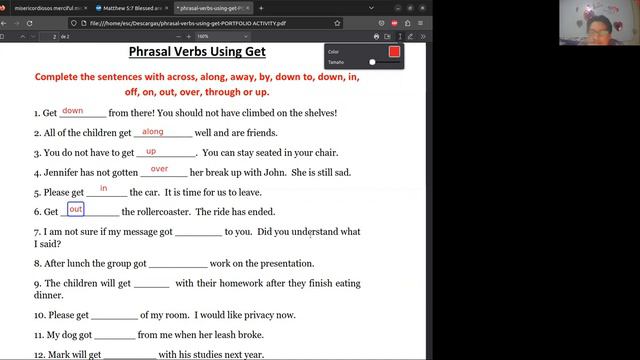Click the webcam video thumbnail of participant
This screenshot has height=360, width=640.
[599, 22]
